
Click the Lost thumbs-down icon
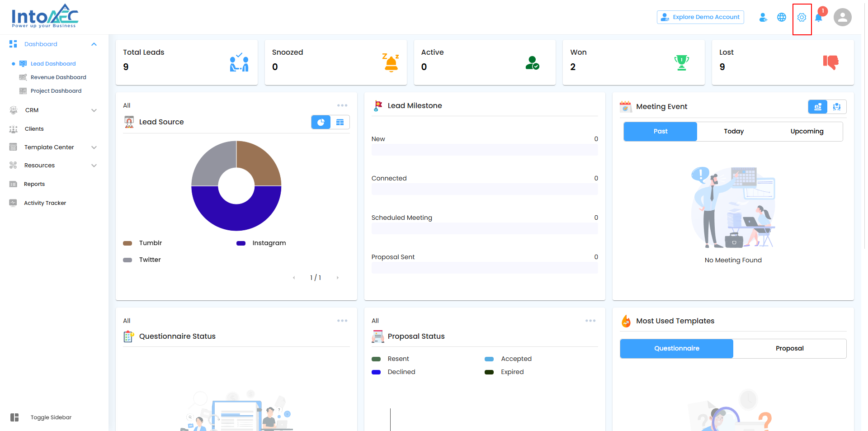(831, 62)
